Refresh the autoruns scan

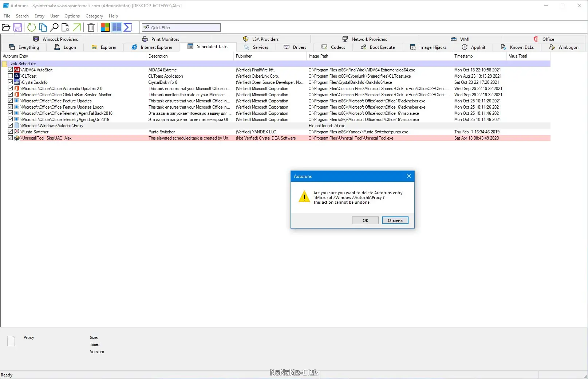pos(32,27)
